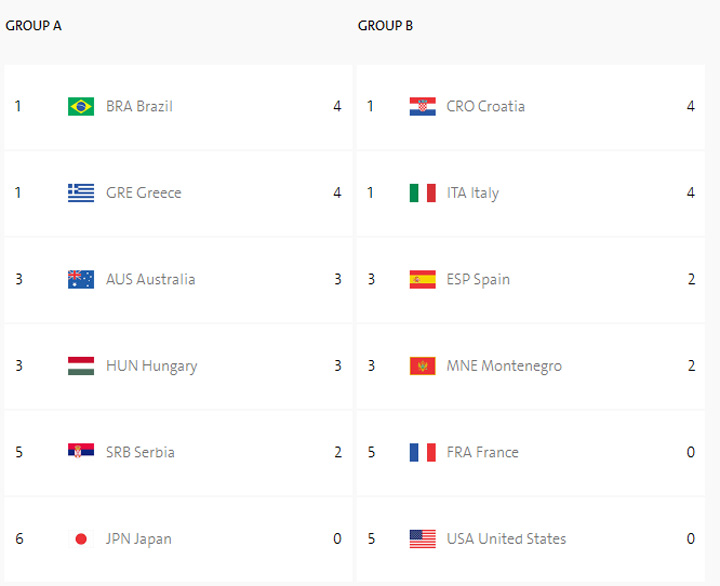This screenshot has height=586, width=720.
Task: Select the USA United States team name
Action: pyautogui.click(x=506, y=539)
